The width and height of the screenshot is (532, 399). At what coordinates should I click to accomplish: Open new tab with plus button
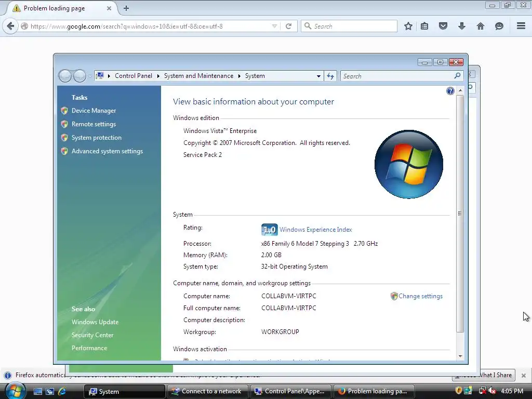click(x=126, y=8)
